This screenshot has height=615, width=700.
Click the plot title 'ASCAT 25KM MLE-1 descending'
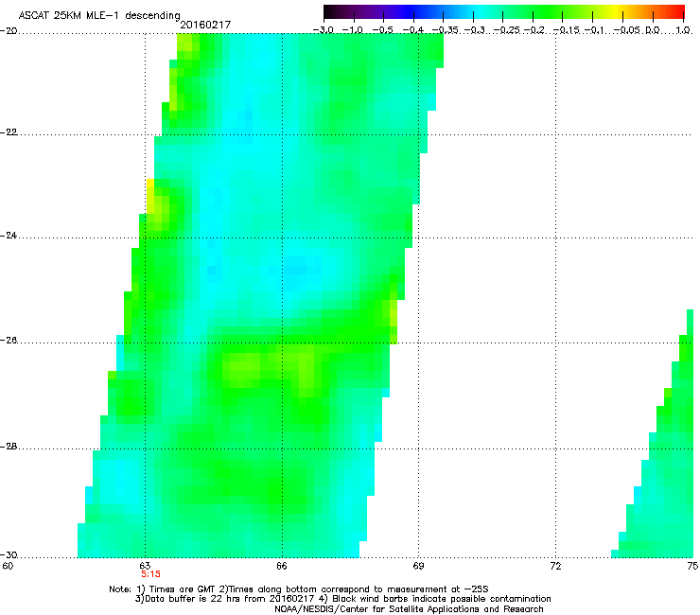[x=99, y=15]
